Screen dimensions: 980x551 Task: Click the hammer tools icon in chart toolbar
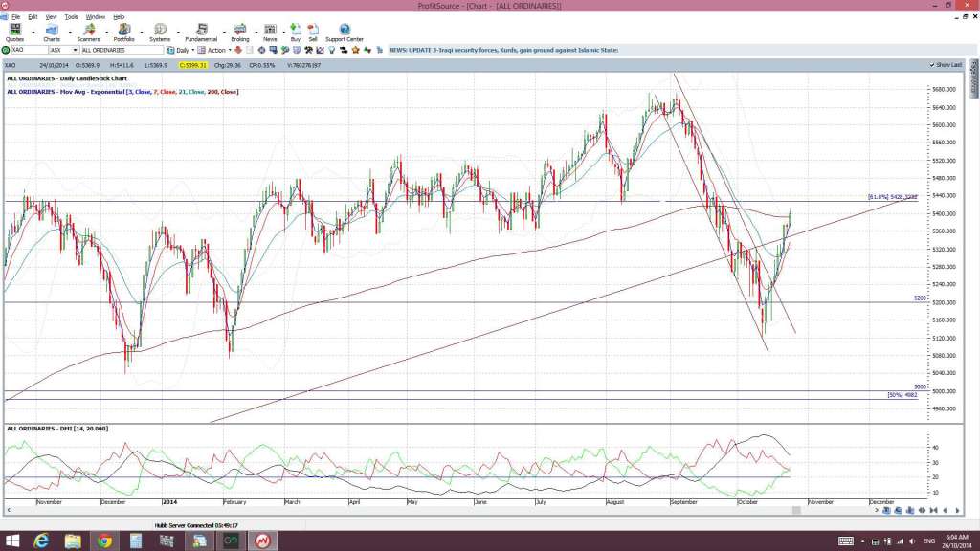(x=309, y=50)
